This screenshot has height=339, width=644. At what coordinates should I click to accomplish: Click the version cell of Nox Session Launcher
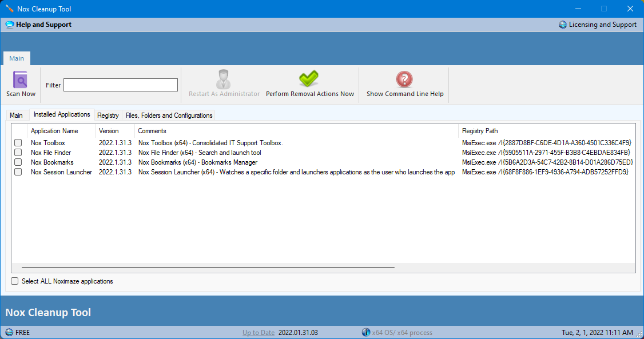[x=115, y=172]
